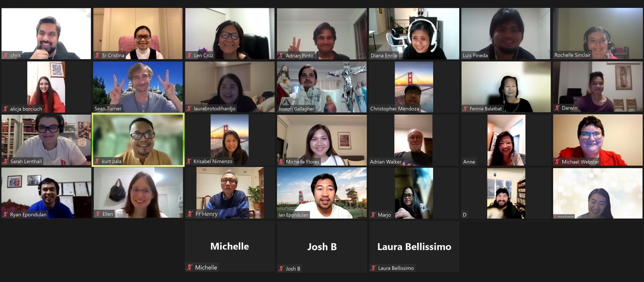
Task: Click the Christopher Mendoza name label
Action: (394, 108)
